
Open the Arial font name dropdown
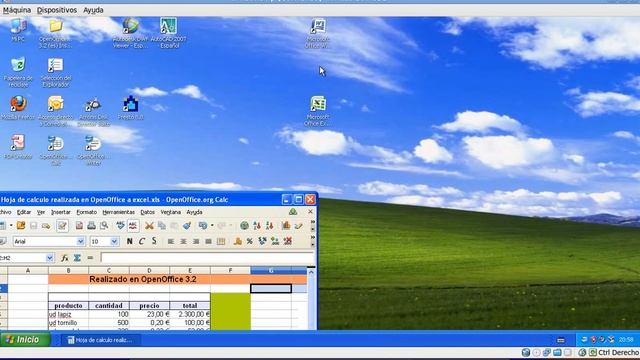tap(80, 242)
